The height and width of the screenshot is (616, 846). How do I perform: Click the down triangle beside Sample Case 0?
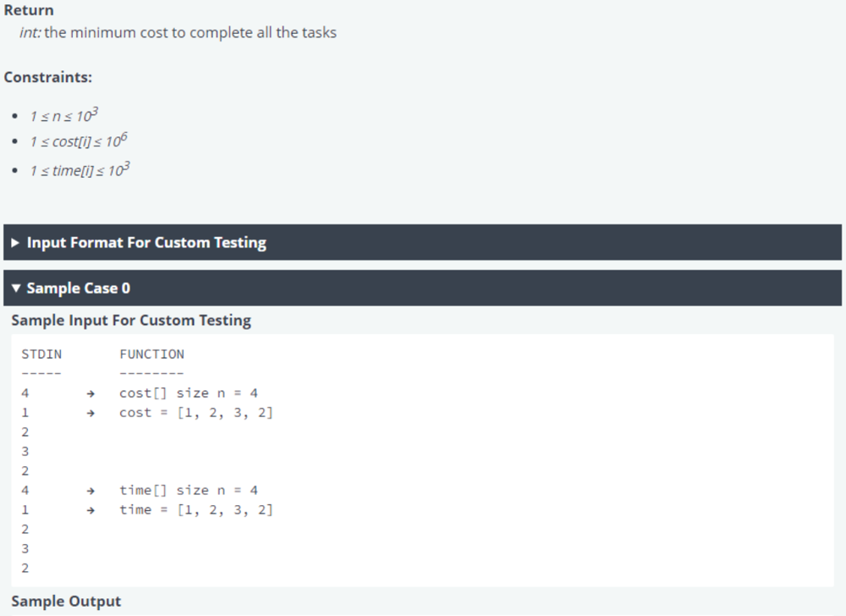15,288
